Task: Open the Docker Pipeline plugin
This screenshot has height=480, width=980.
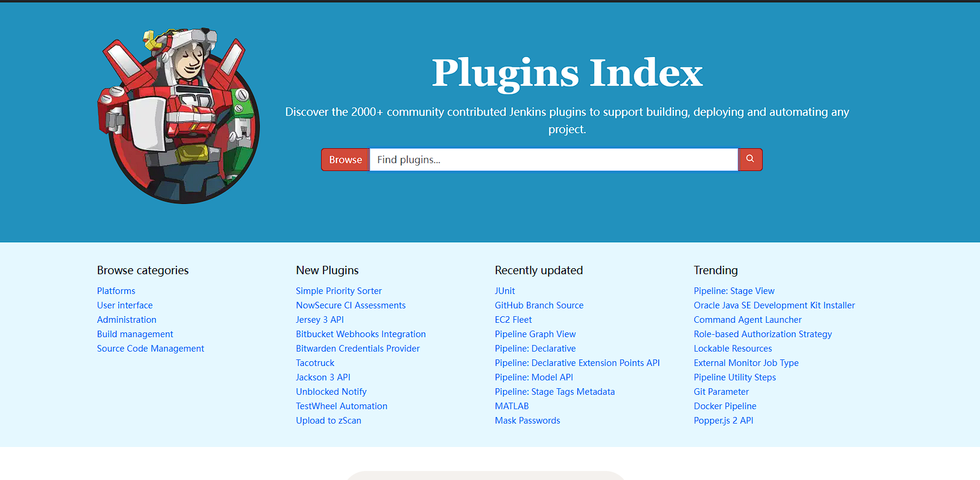Action: pos(725,406)
